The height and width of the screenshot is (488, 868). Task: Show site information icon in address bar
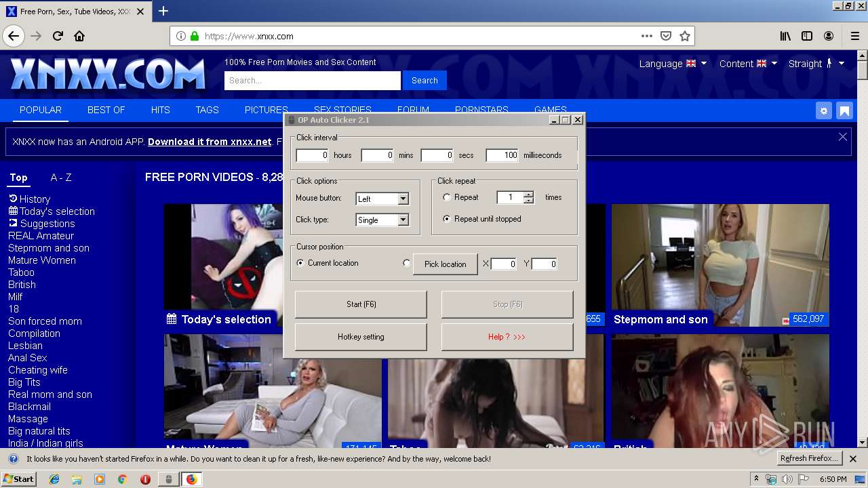[181, 37]
